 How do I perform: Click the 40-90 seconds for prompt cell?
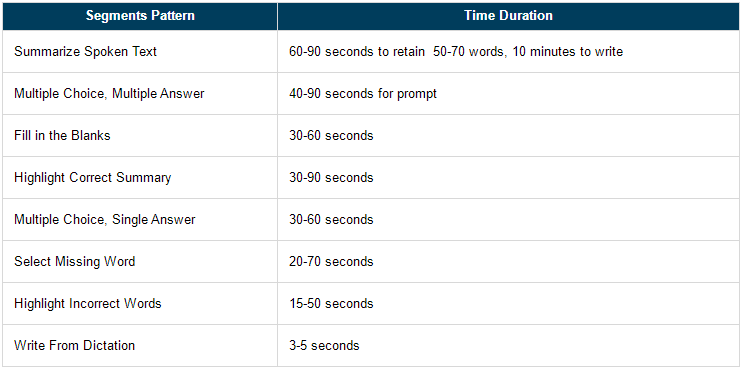tap(508, 94)
